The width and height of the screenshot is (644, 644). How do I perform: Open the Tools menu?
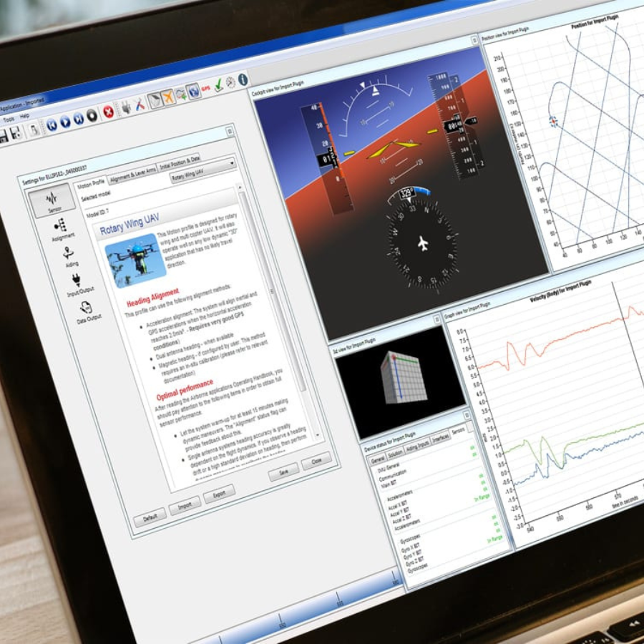point(9,119)
